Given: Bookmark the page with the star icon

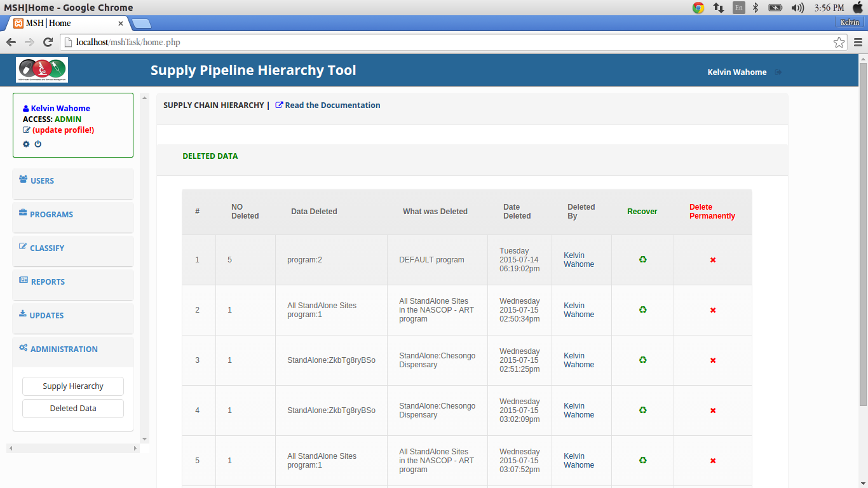Looking at the screenshot, I should pos(839,42).
